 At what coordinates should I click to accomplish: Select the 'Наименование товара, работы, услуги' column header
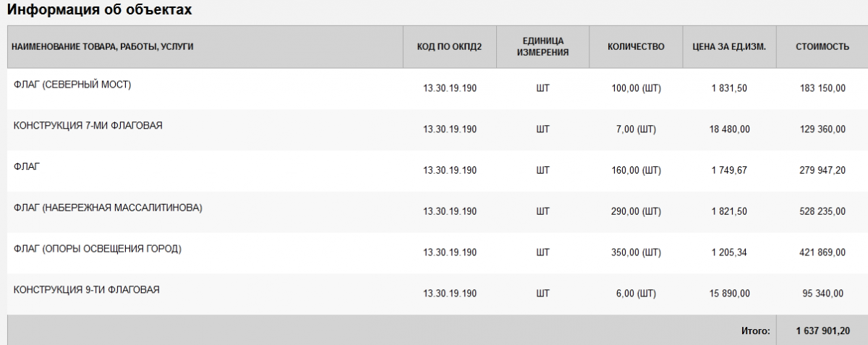(103, 47)
